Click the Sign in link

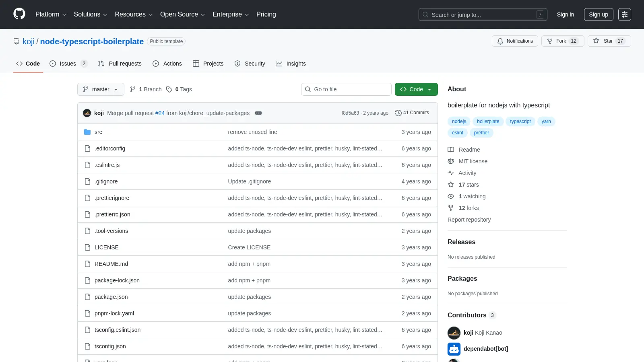click(x=565, y=14)
